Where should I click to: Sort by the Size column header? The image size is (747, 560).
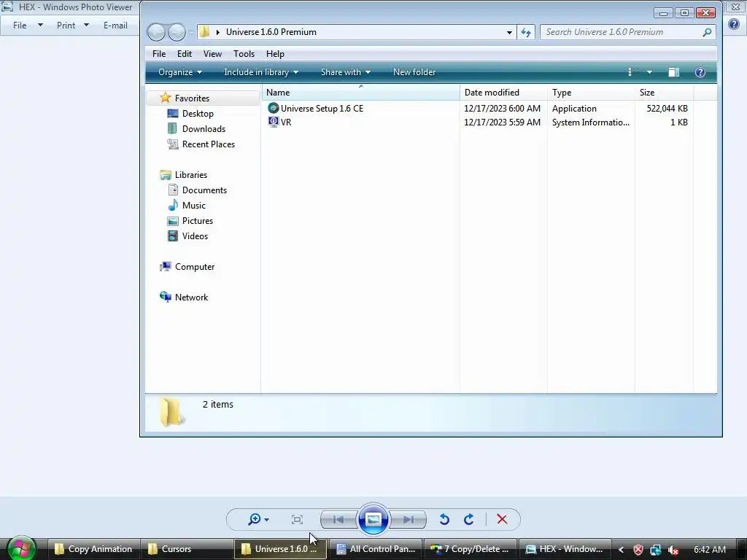664,93
